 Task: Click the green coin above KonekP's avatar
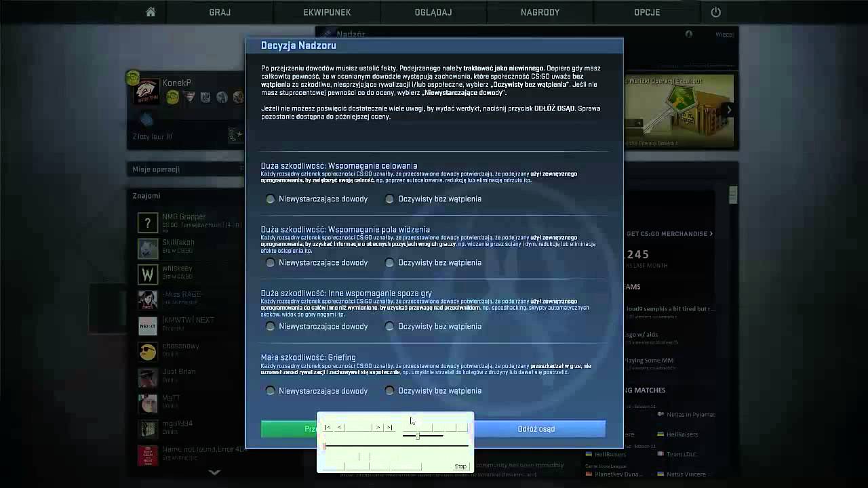[132, 78]
